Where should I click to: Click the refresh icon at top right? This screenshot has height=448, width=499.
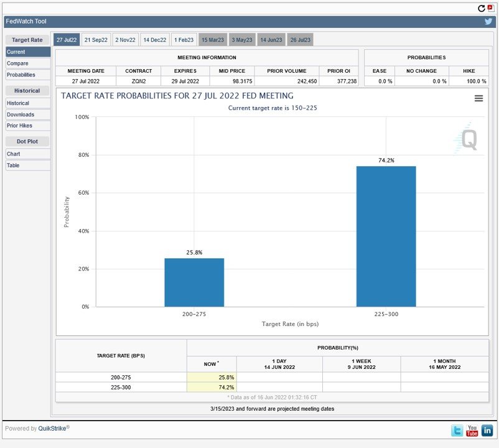[x=481, y=8]
